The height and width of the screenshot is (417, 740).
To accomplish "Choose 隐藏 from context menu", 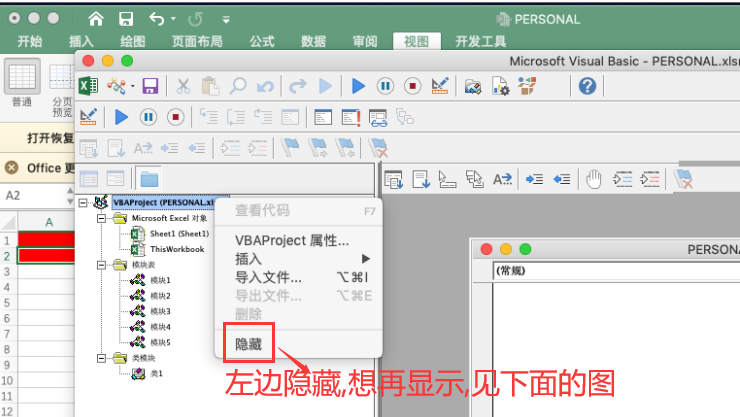I will tap(298, 344).
